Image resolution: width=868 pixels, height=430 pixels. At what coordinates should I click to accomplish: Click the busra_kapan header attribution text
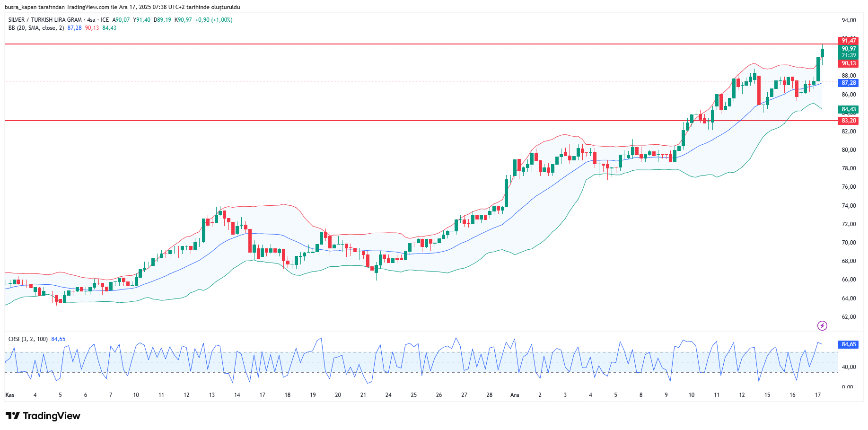122,7
